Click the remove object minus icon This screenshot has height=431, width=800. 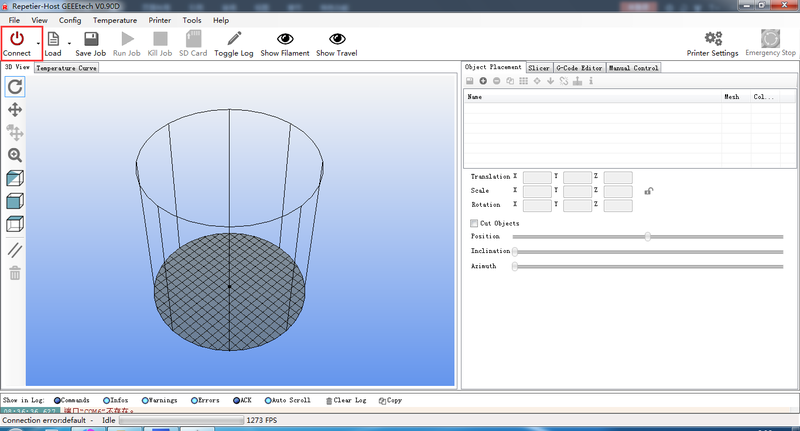point(496,81)
